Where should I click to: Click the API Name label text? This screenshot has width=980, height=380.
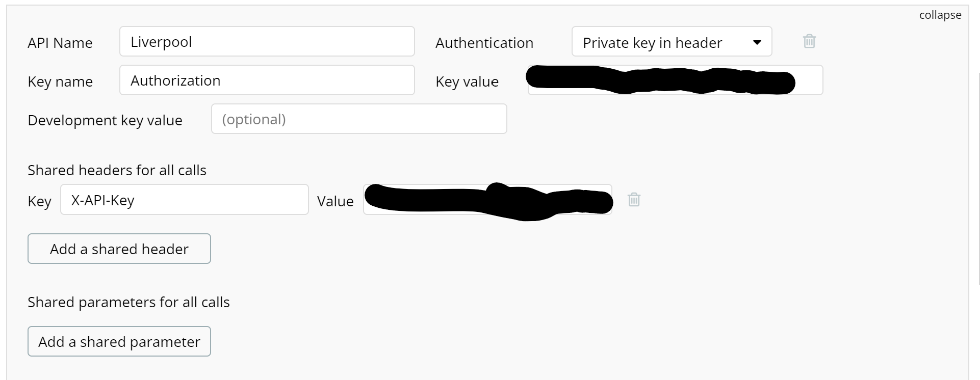coord(60,43)
